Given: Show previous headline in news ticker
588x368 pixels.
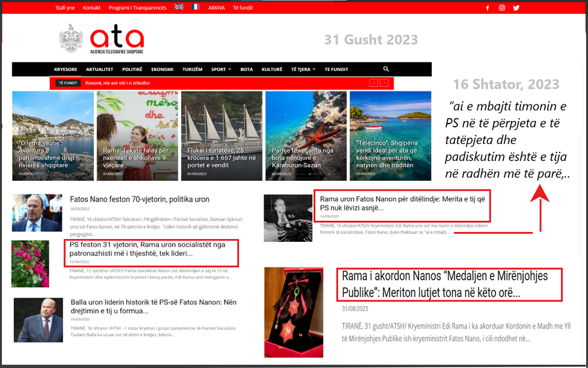Looking at the screenshot, I should (373, 83).
